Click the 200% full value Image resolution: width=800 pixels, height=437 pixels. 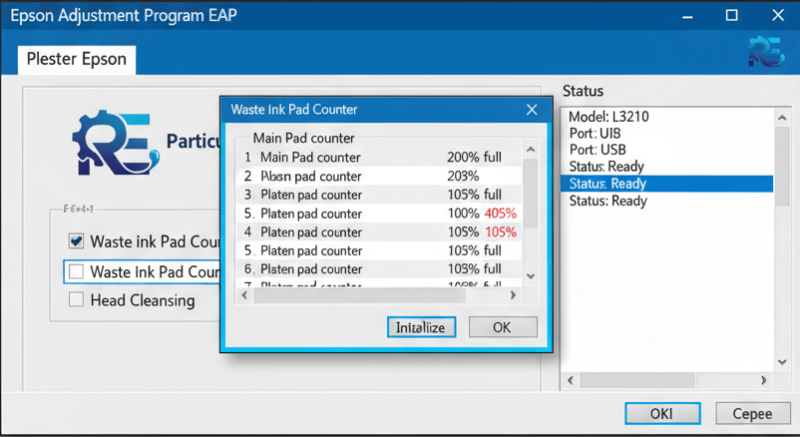[474, 157]
